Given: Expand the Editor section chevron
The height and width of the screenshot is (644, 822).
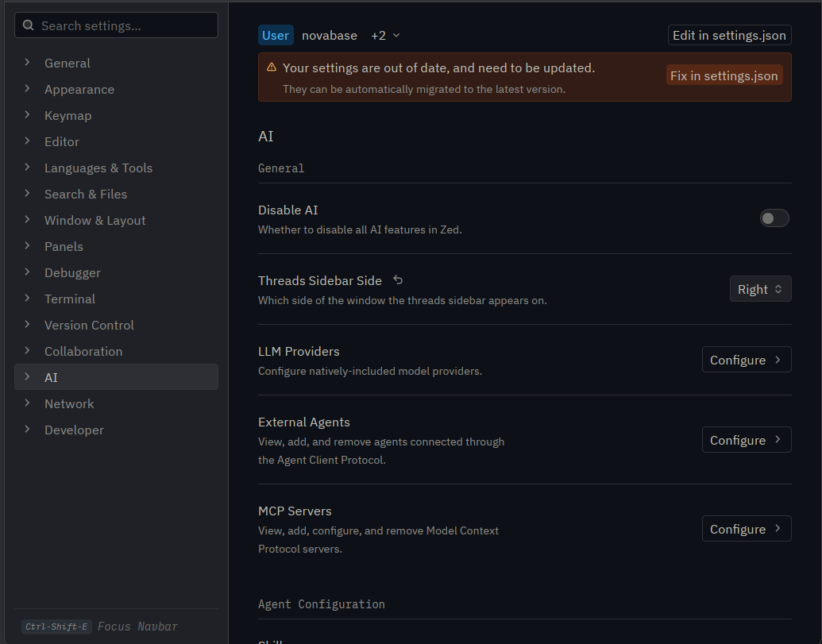Looking at the screenshot, I should [27, 141].
